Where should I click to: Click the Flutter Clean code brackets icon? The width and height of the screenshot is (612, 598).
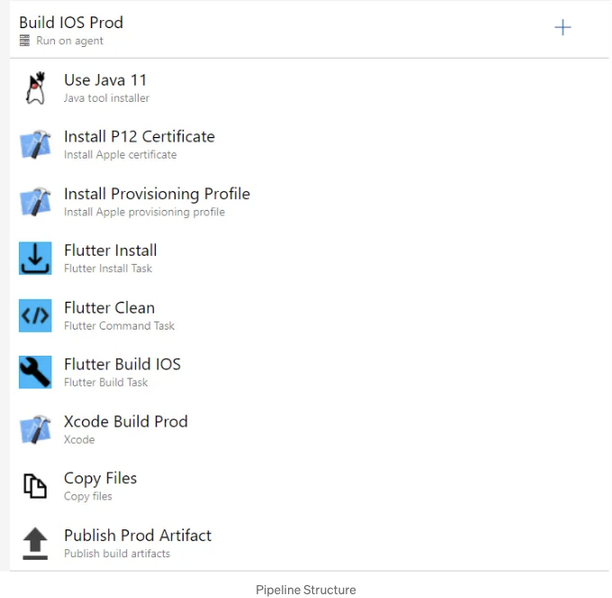[36, 315]
